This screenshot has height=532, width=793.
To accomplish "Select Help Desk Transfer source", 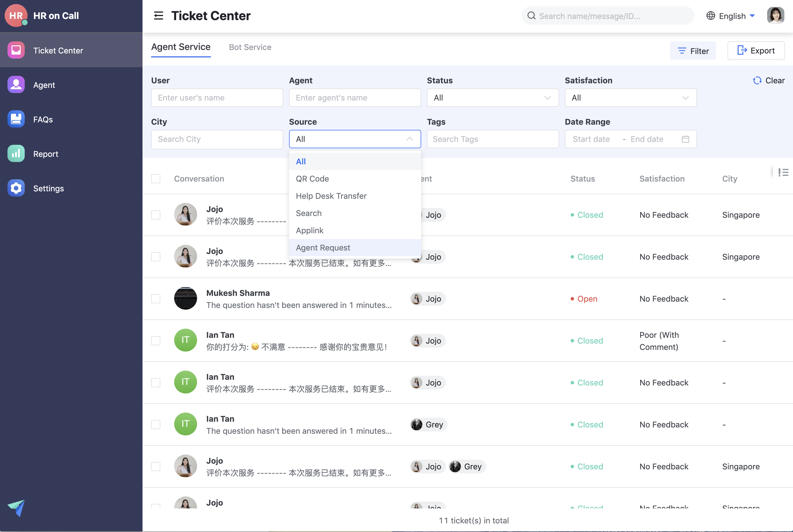I will pos(355,196).
